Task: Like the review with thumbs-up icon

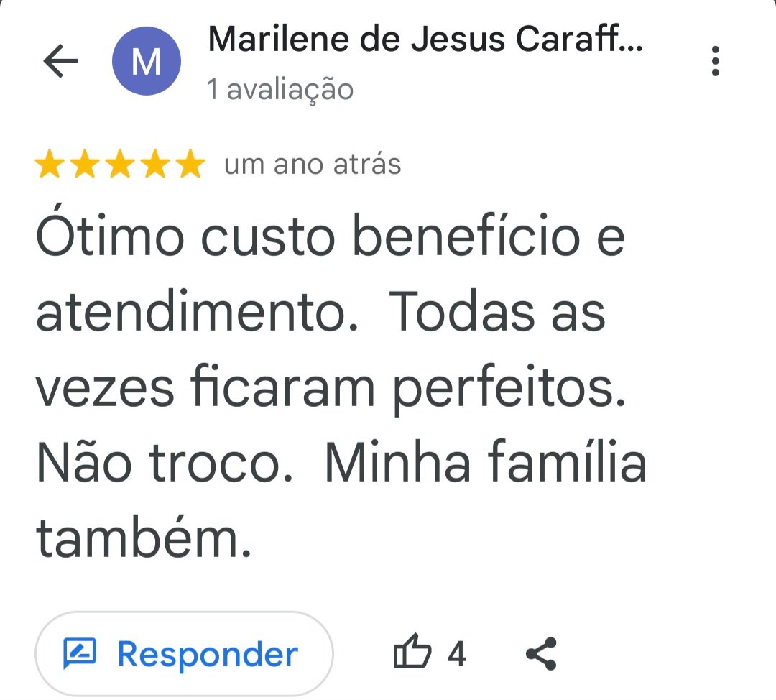Action: pyautogui.click(x=412, y=653)
